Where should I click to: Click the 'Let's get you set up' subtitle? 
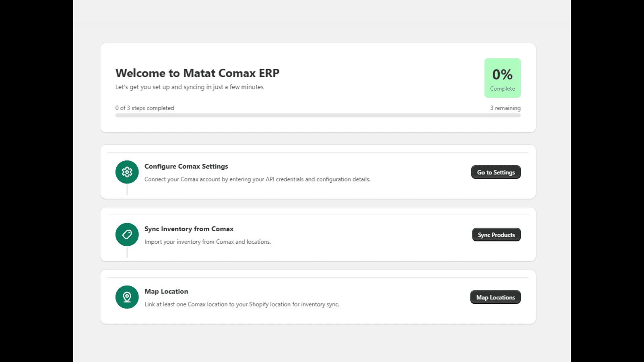(x=189, y=87)
